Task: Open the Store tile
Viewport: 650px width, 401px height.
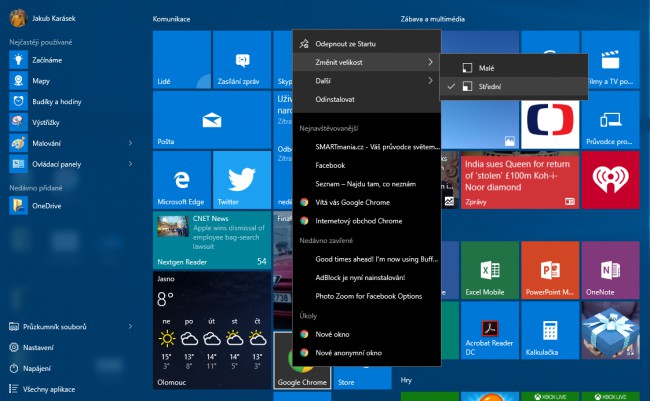Action: click(362, 378)
